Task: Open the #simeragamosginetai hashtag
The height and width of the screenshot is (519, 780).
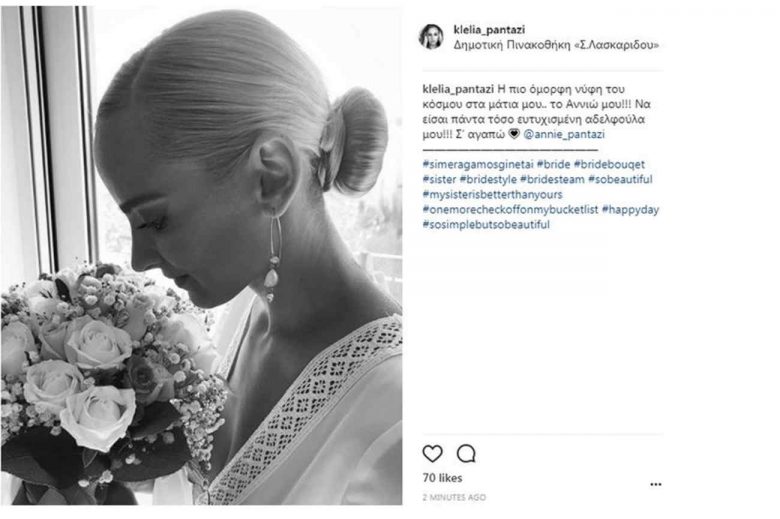Action: tap(478, 164)
